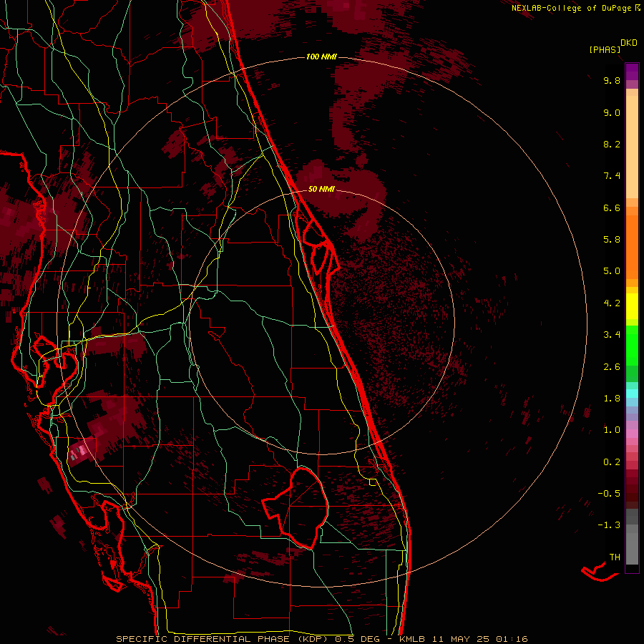The width and height of the screenshot is (644, 644).
Task: Pick the bright green color bar segment
Action: [x=632, y=345]
